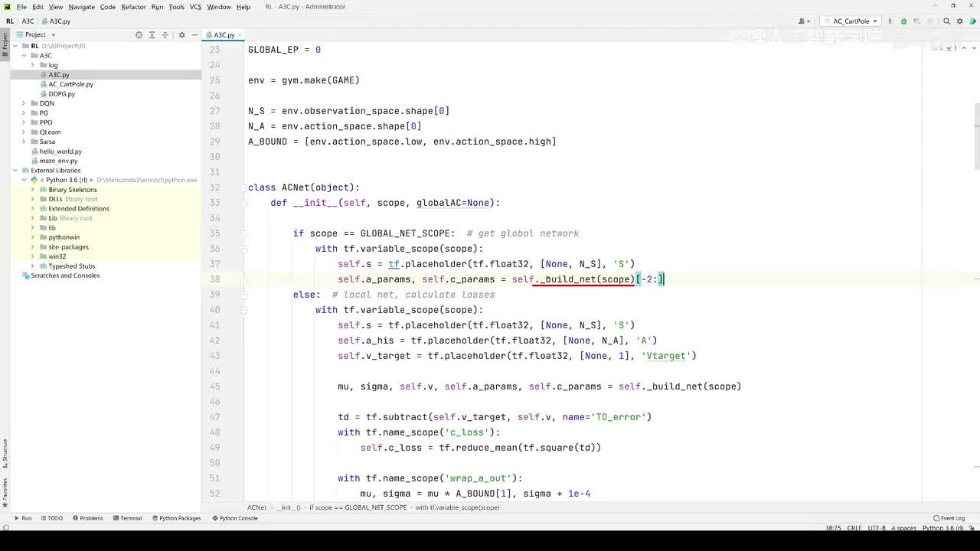Click the __init__() breadcrumb below the editor

(x=289, y=507)
